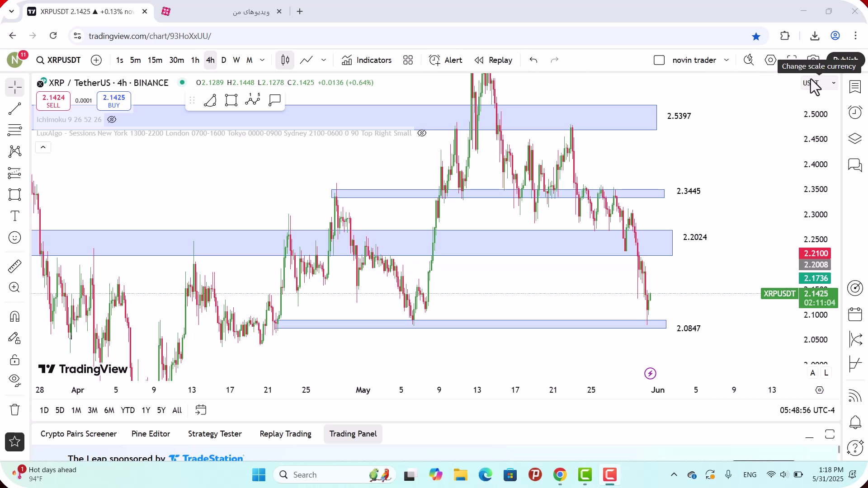Image resolution: width=868 pixels, height=488 pixels.
Task: Switch to the 15m timeframe
Action: [155, 60]
